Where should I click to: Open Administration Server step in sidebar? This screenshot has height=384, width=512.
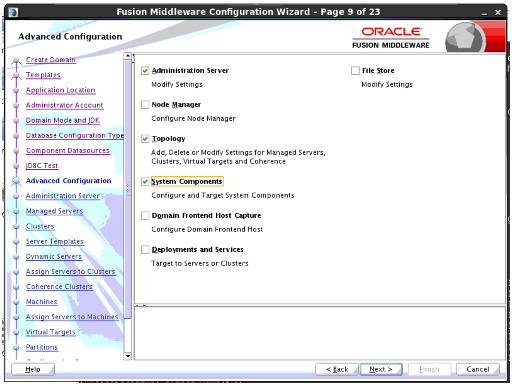tap(63, 196)
